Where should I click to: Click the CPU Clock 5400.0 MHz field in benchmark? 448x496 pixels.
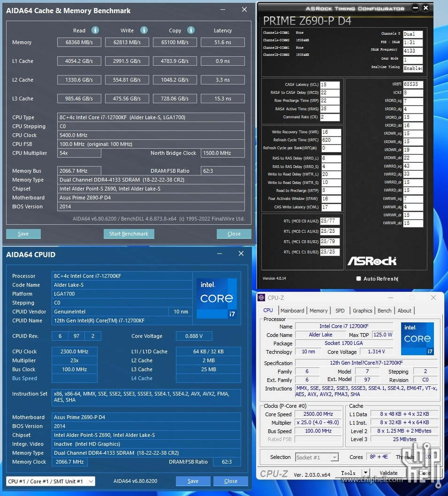151,135
